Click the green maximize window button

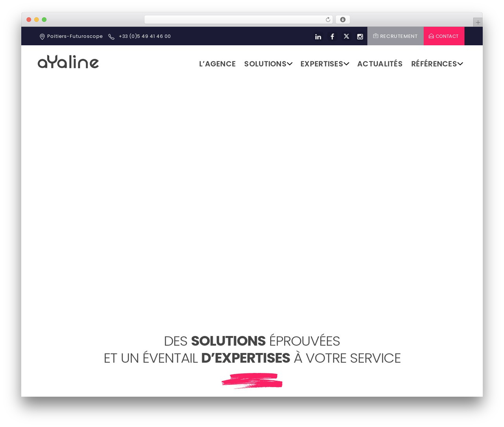44,20
